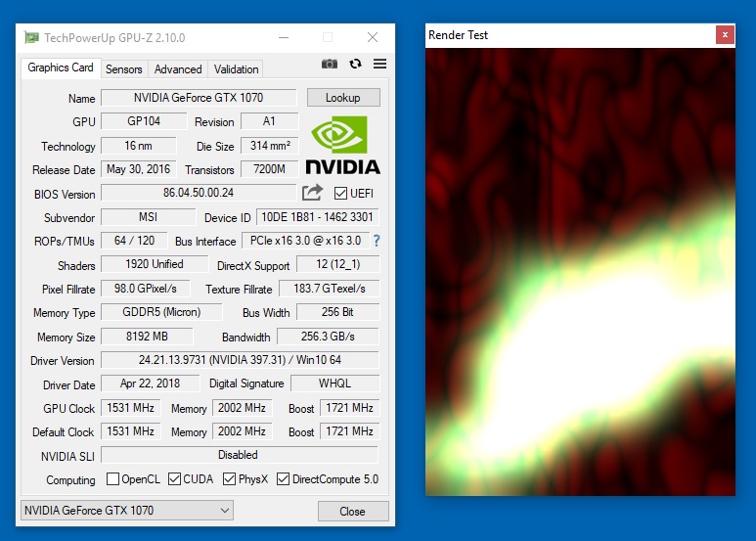Switch to the Sensors tab
The width and height of the screenshot is (756, 541).
[124, 69]
